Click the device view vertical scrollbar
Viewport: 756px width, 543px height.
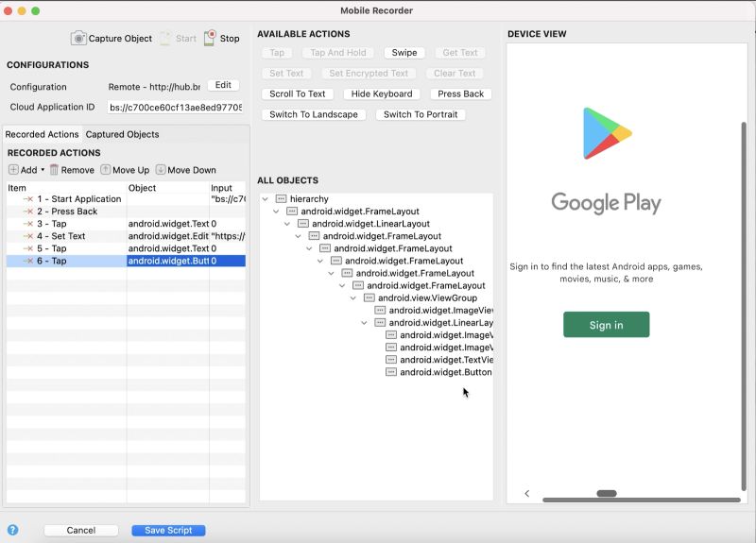pos(743,306)
